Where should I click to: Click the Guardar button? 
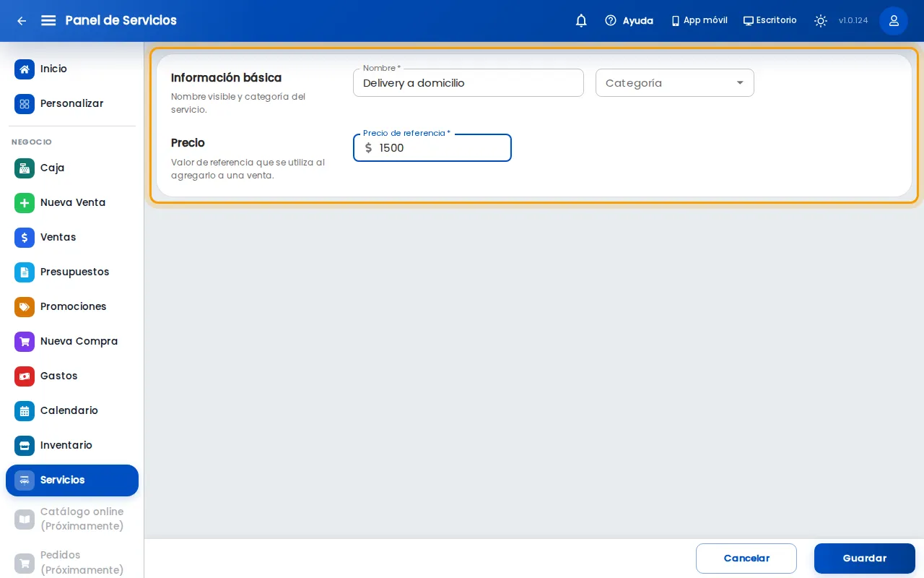point(865,558)
